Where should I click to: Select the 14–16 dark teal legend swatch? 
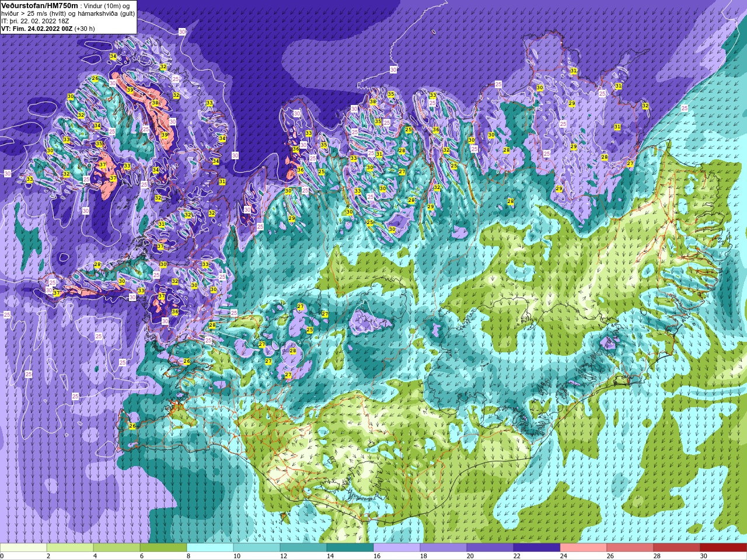(350, 548)
